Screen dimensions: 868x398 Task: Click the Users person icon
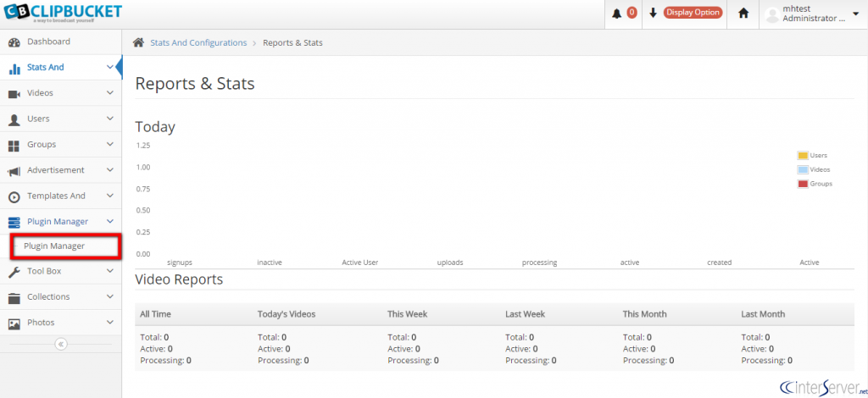14,119
